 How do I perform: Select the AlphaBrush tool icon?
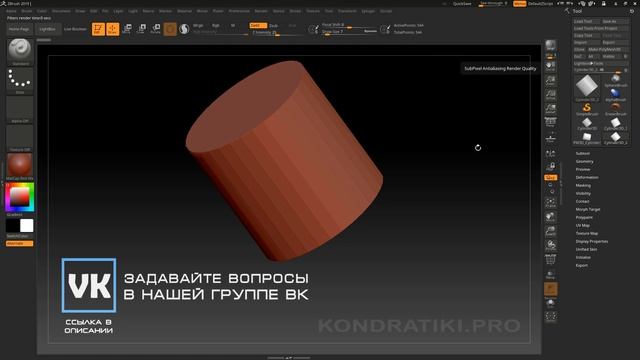pyautogui.click(x=616, y=95)
